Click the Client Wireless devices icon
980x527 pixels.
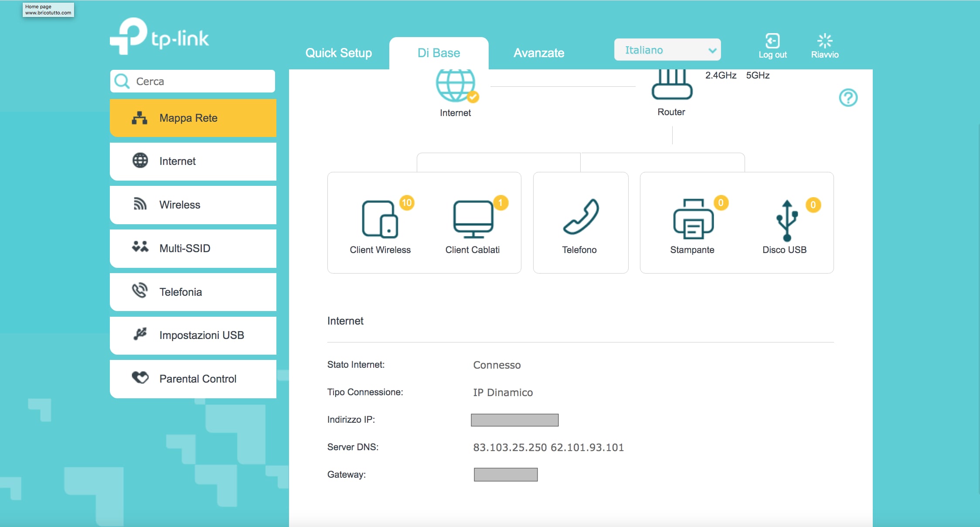(x=380, y=219)
